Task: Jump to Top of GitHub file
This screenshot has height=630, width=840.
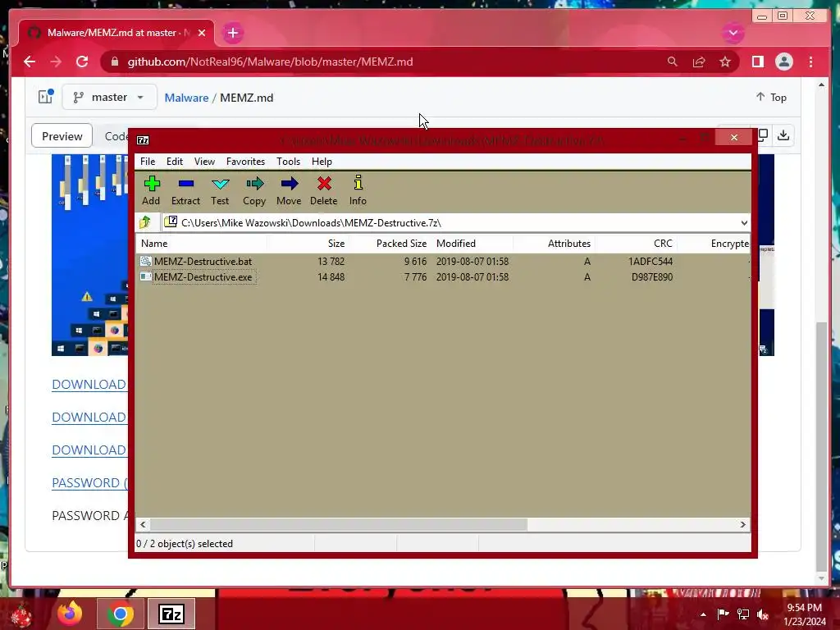Action: pos(771,97)
